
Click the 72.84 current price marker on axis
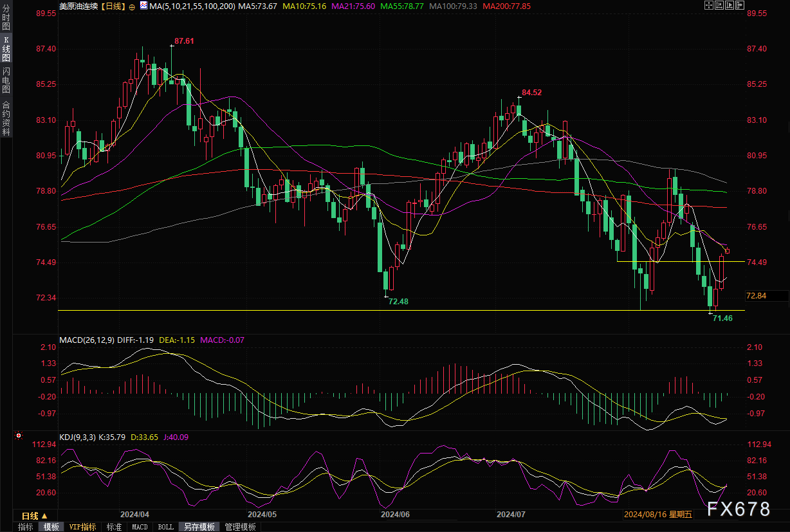[x=757, y=296]
